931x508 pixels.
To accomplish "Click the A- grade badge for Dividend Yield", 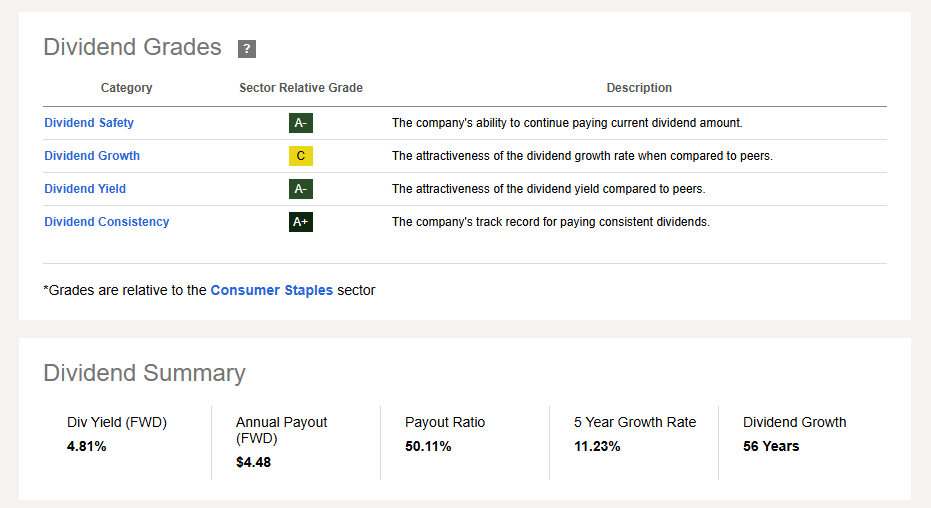I will pyautogui.click(x=301, y=189).
